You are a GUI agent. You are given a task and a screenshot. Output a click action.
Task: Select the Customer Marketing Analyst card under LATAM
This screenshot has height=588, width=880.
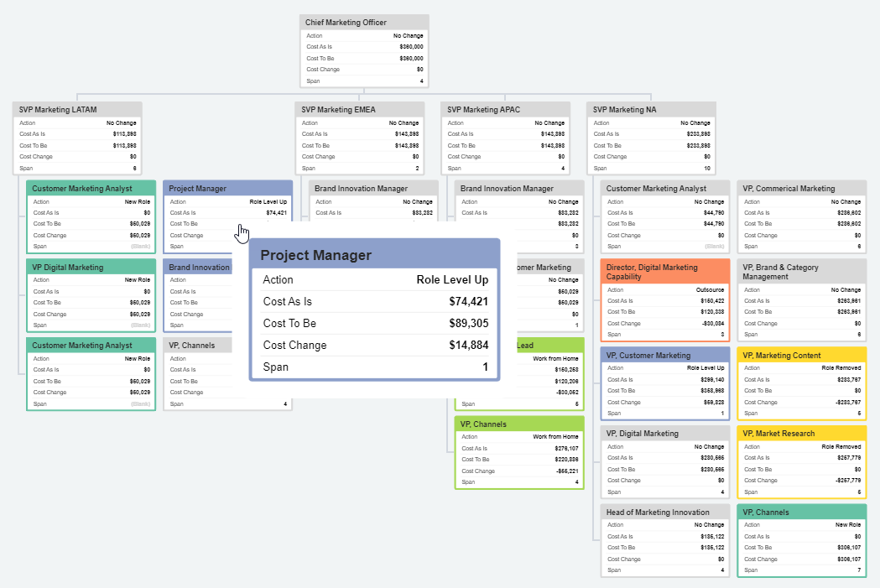tap(90, 188)
